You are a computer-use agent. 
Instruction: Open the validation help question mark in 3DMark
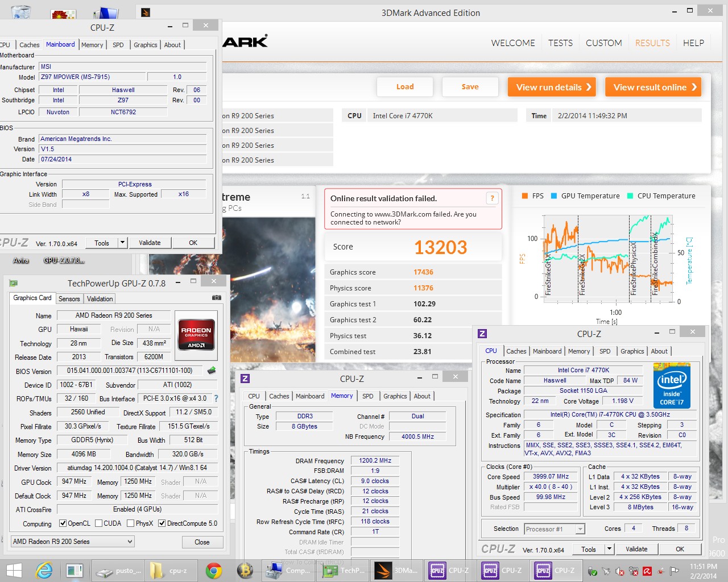492,198
